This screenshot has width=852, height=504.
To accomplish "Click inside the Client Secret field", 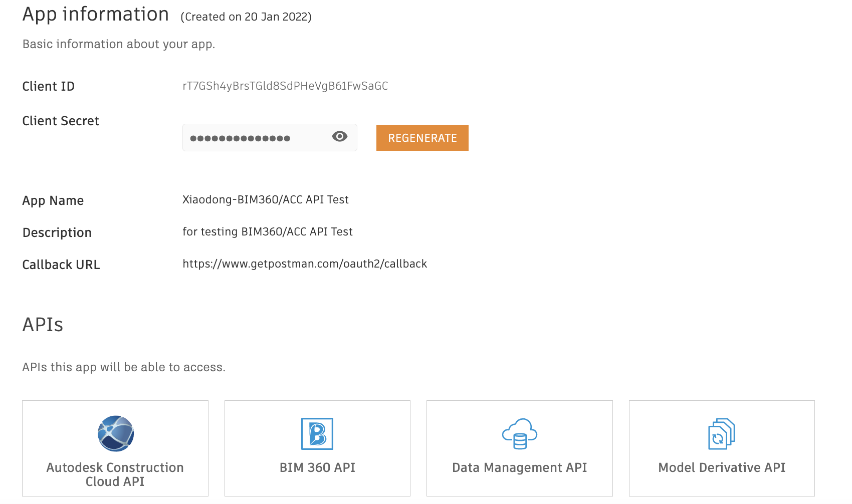I will (270, 137).
